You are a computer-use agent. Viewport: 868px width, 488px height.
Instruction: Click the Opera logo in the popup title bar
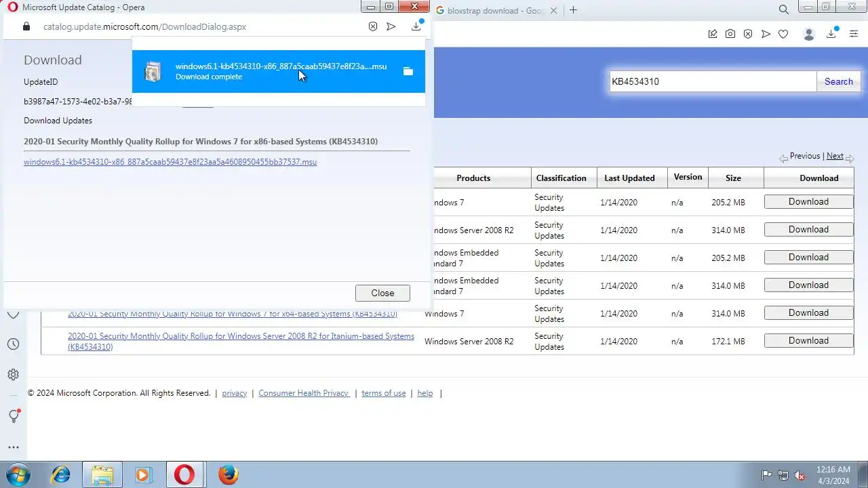[x=12, y=7]
